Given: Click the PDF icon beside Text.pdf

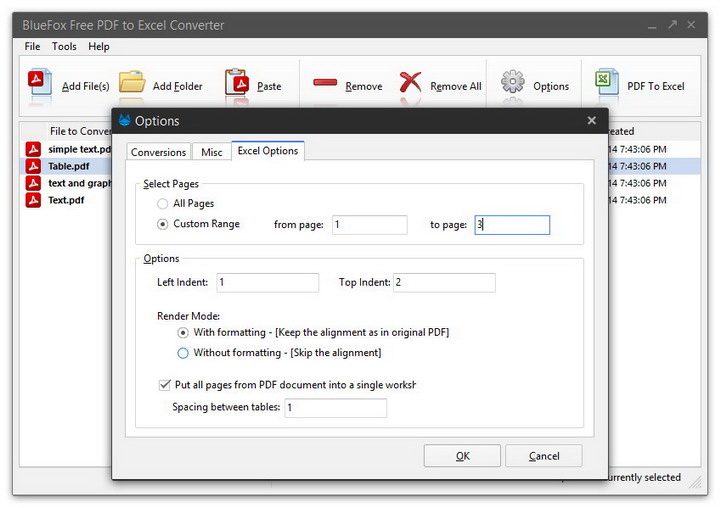Looking at the screenshot, I should point(33,200).
